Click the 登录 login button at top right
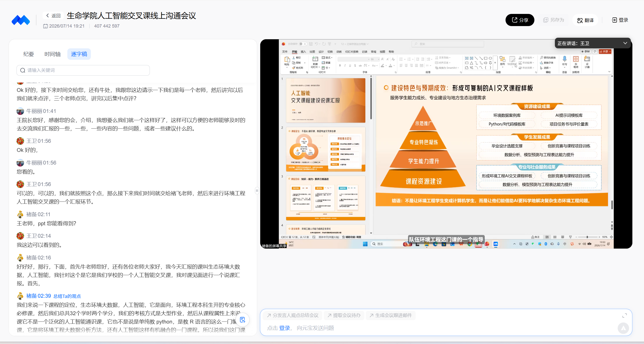644x344 pixels. pos(620,20)
